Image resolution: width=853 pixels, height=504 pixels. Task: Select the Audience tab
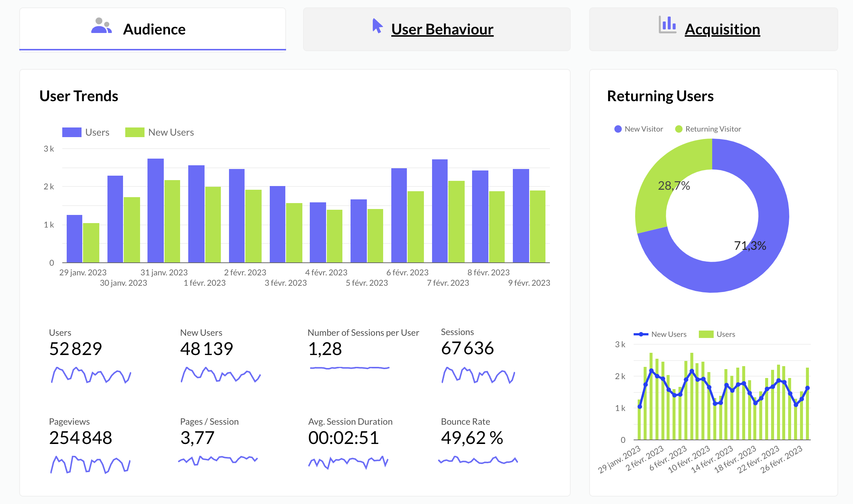pyautogui.click(x=154, y=29)
